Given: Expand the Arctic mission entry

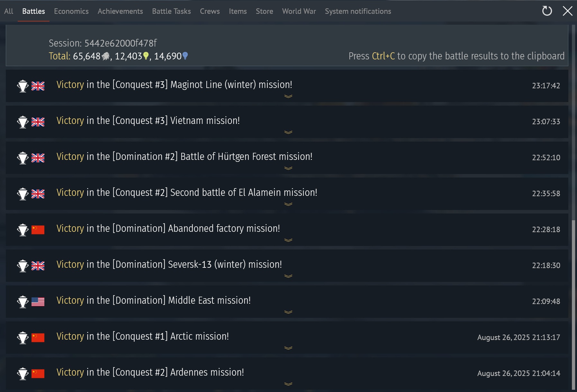Looking at the screenshot, I should coord(288,348).
